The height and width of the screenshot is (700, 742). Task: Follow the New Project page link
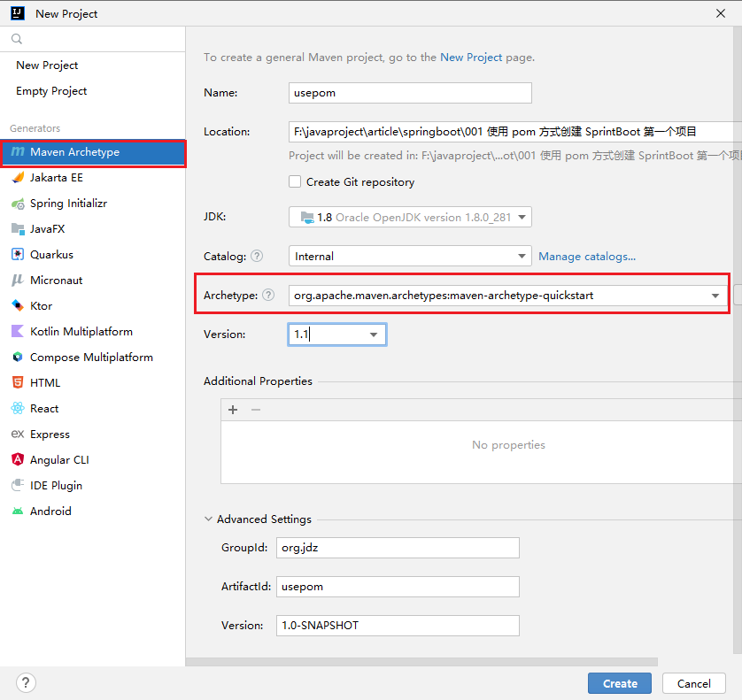coord(471,58)
